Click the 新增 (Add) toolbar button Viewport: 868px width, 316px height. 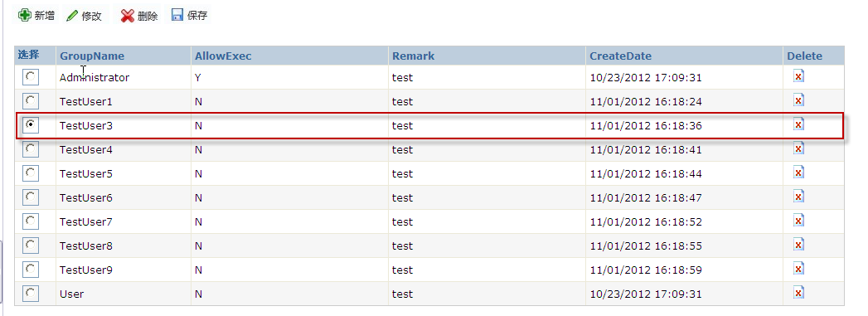(36, 15)
